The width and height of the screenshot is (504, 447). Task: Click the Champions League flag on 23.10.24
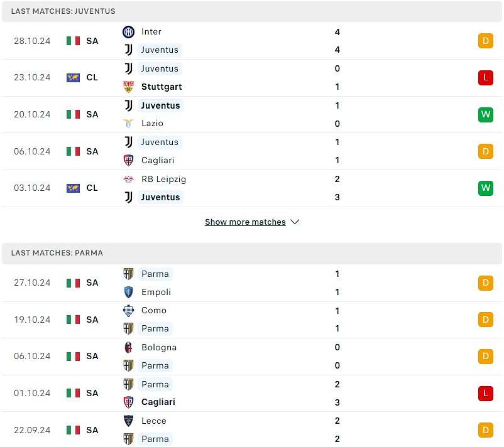point(73,78)
